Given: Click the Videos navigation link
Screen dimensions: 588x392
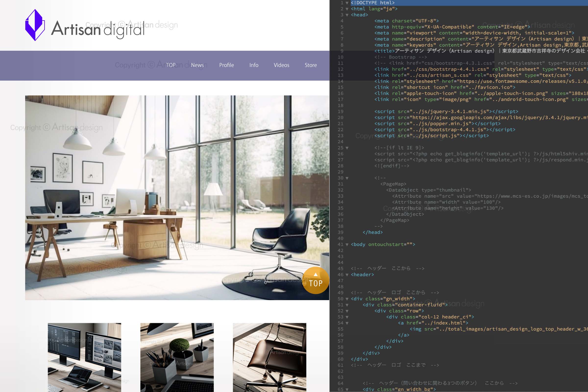Looking at the screenshot, I should [x=282, y=65].
